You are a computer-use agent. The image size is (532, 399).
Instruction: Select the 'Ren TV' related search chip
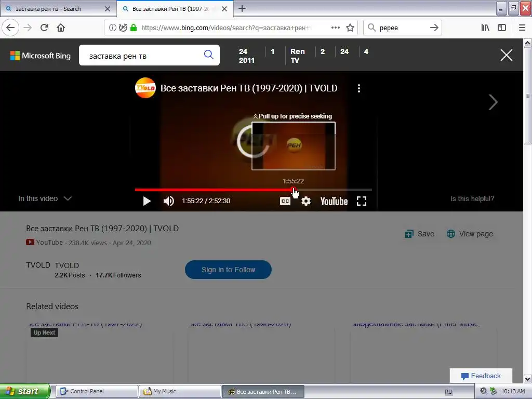pos(297,56)
